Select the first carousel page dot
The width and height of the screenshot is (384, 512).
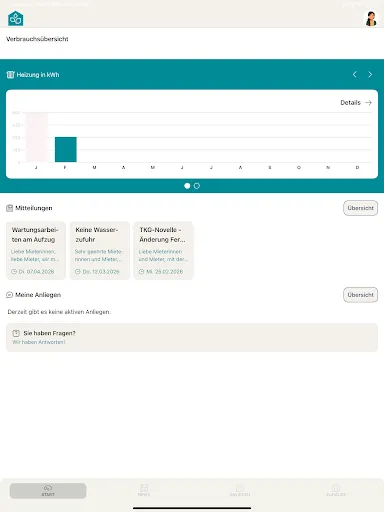(187, 186)
